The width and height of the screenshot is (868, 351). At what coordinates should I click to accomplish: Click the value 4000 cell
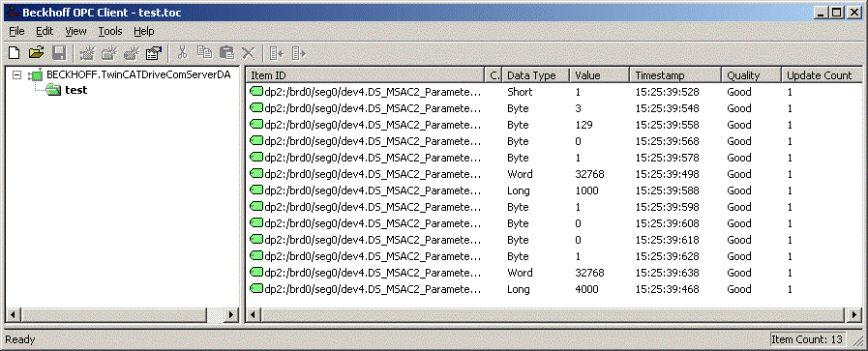(586, 289)
